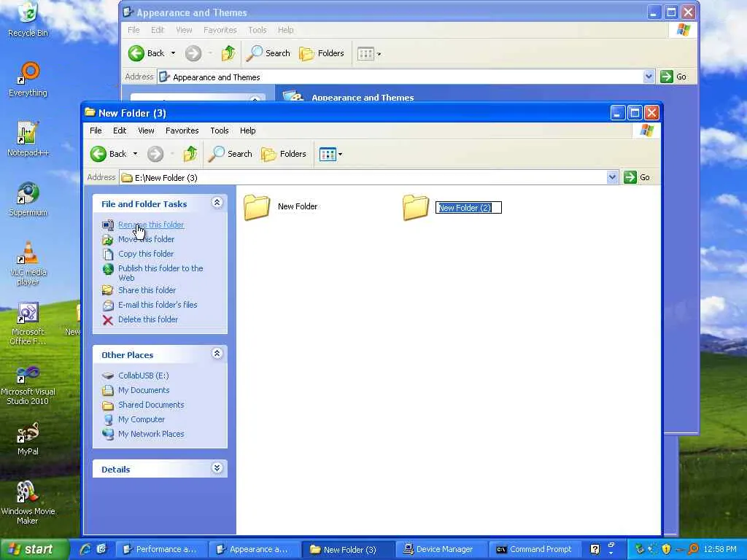This screenshot has height=560, width=747.
Task: Open the Search pane in New Folder (3)
Action: tap(231, 154)
